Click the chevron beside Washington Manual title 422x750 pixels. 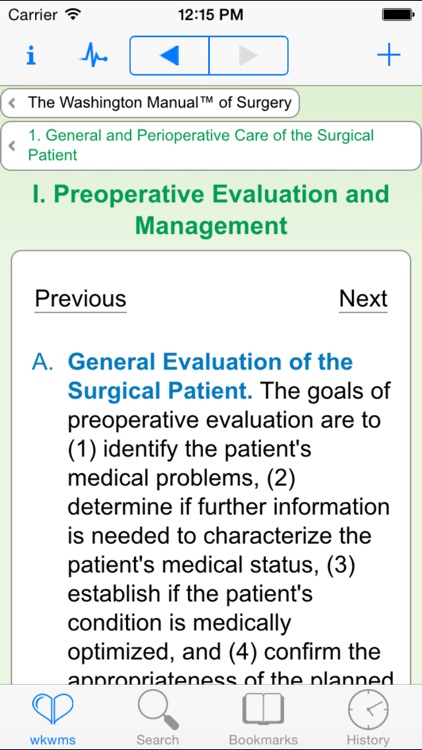point(12,103)
